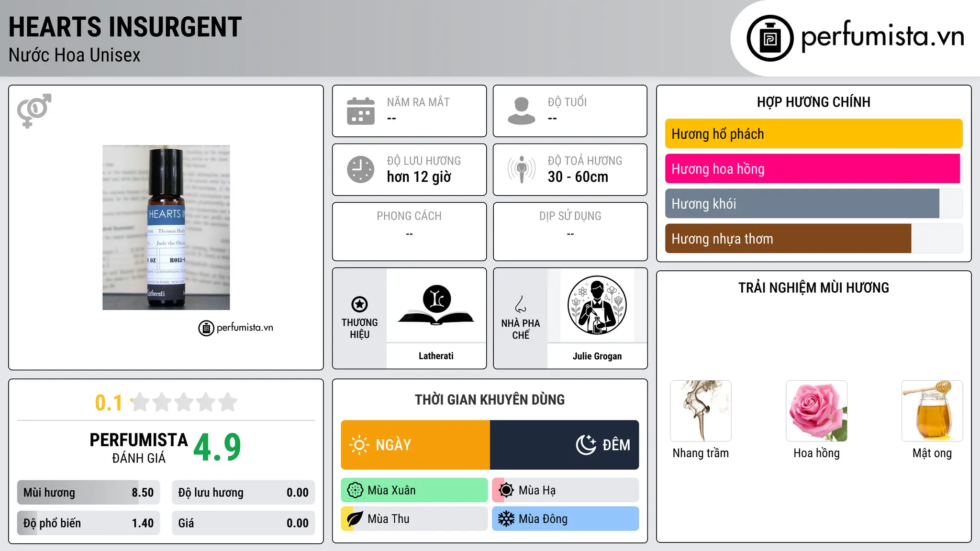Open the Hearts Insurgent bottle photo
Screen dimensions: 980x551
[166, 227]
